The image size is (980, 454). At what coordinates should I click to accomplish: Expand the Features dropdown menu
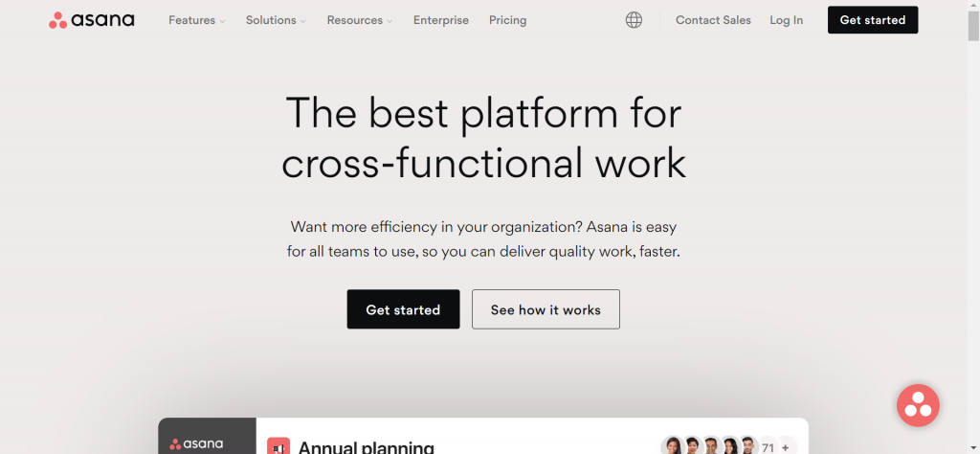click(196, 20)
